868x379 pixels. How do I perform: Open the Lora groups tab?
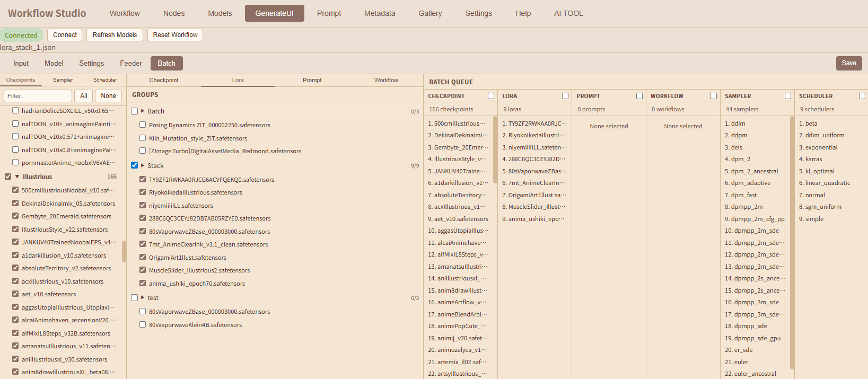coord(238,80)
